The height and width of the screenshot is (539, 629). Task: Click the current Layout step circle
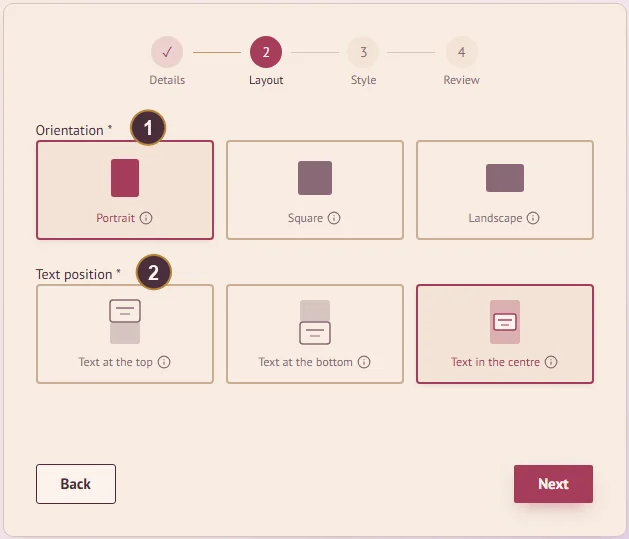(x=266, y=52)
